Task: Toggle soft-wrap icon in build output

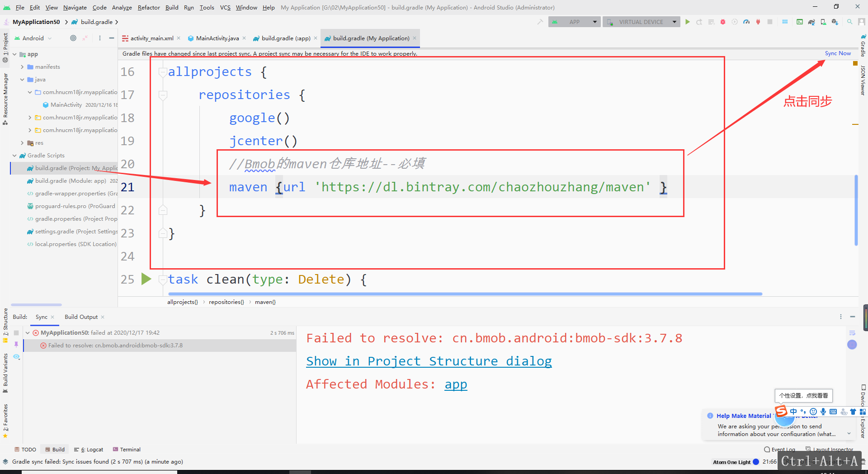Action: [x=852, y=333]
